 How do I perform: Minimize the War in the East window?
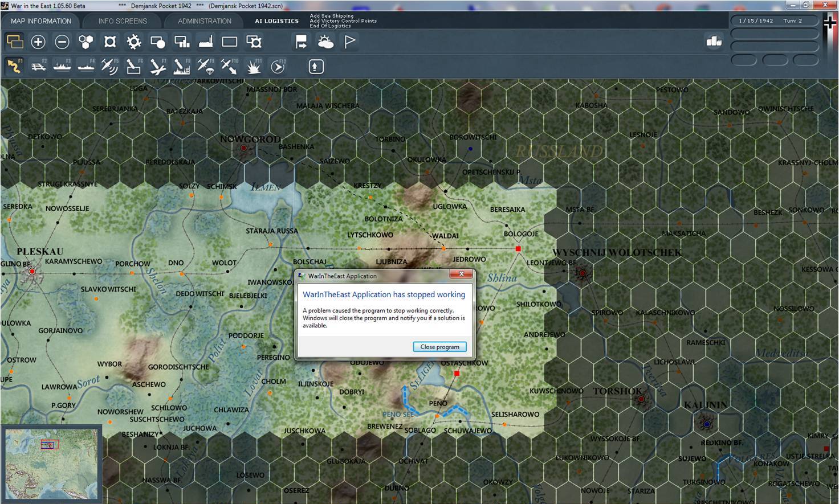[x=793, y=5]
